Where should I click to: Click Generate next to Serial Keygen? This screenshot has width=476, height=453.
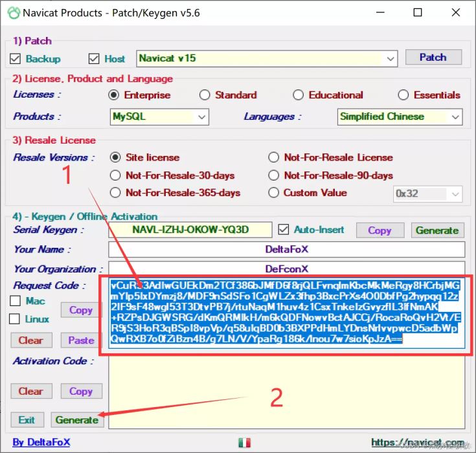pyautogui.click(x=437, y=230)
